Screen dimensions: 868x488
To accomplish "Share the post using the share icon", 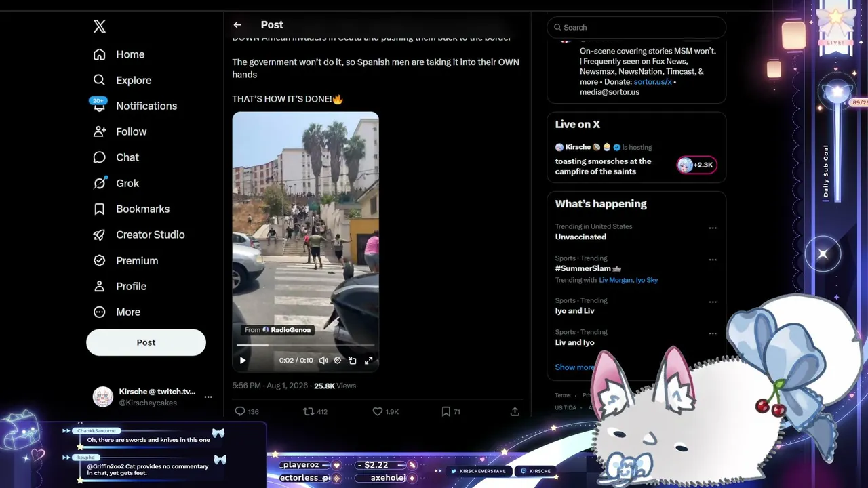I will tap(515, 411).
